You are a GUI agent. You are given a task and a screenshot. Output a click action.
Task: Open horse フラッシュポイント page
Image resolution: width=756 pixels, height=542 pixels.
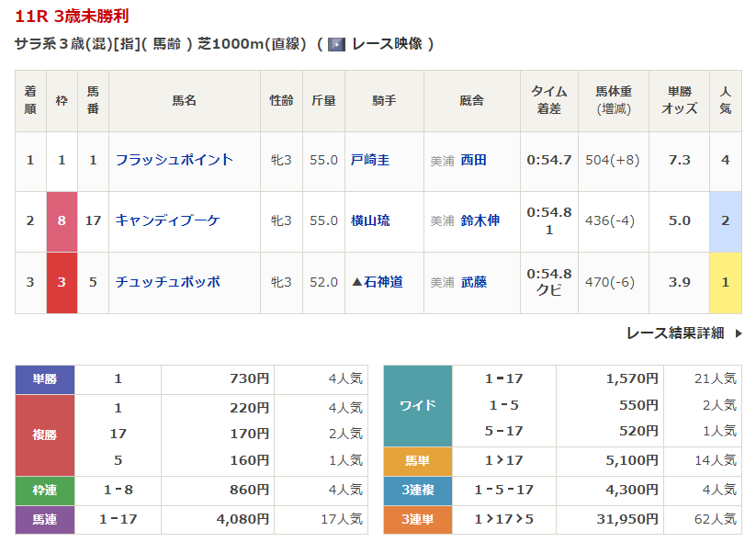[174, 160]
